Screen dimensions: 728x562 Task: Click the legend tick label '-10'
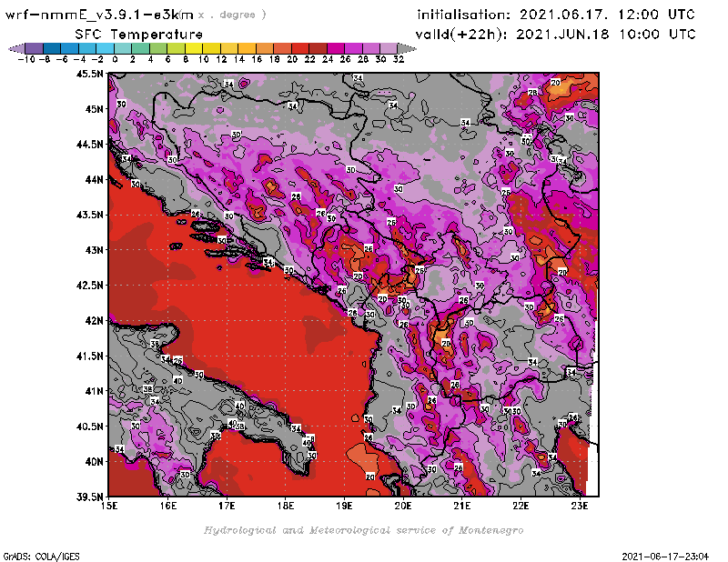tap(25, 59)
